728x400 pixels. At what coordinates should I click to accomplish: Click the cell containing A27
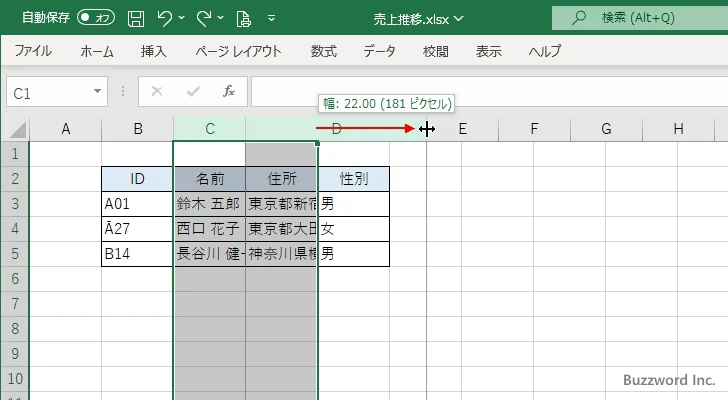pos(137,229)
